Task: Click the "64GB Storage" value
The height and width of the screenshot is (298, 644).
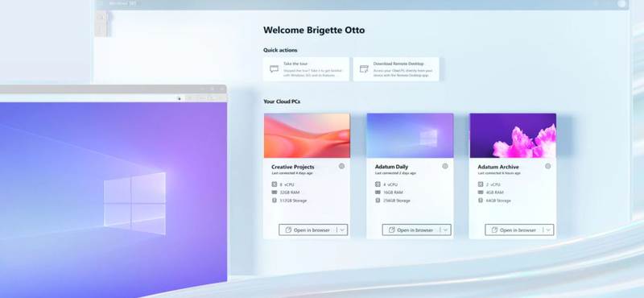Action: pyautogui.click(x=498, y=201)
